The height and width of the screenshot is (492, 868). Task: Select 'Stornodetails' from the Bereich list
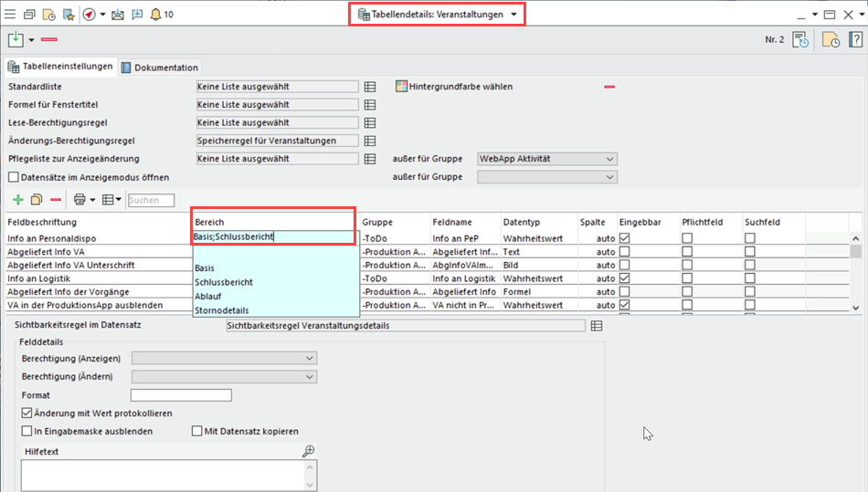tap(221, 310)
